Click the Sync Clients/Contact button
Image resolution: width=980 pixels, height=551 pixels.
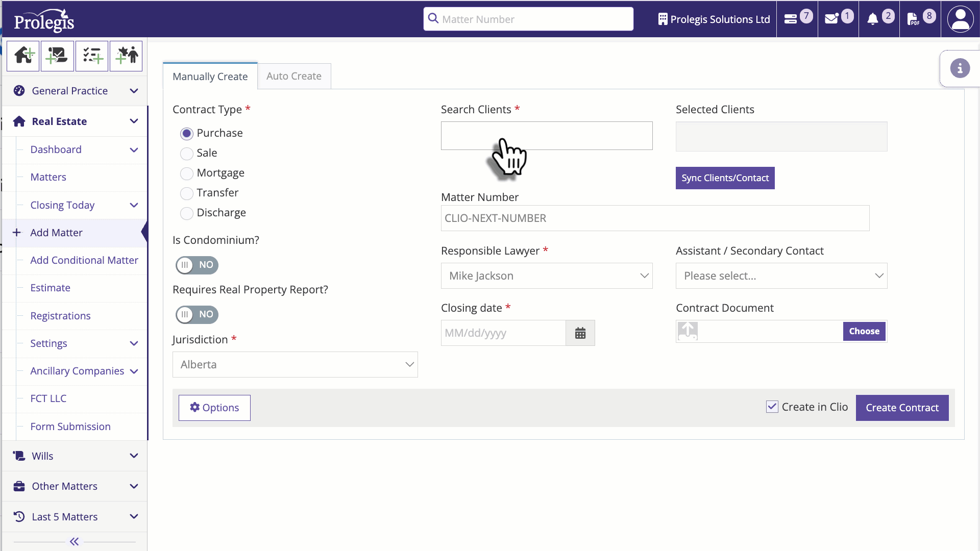pos(725,178)
